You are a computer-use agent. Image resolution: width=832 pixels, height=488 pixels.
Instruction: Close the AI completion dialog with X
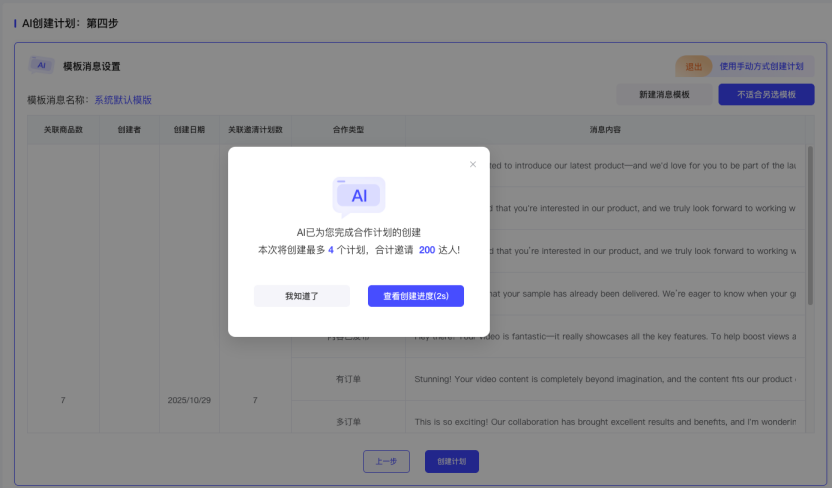tap(473, 165)
